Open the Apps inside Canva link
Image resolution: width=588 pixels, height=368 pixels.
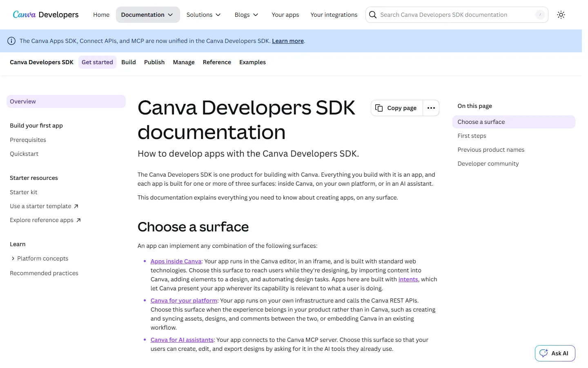tap(176, 261)
